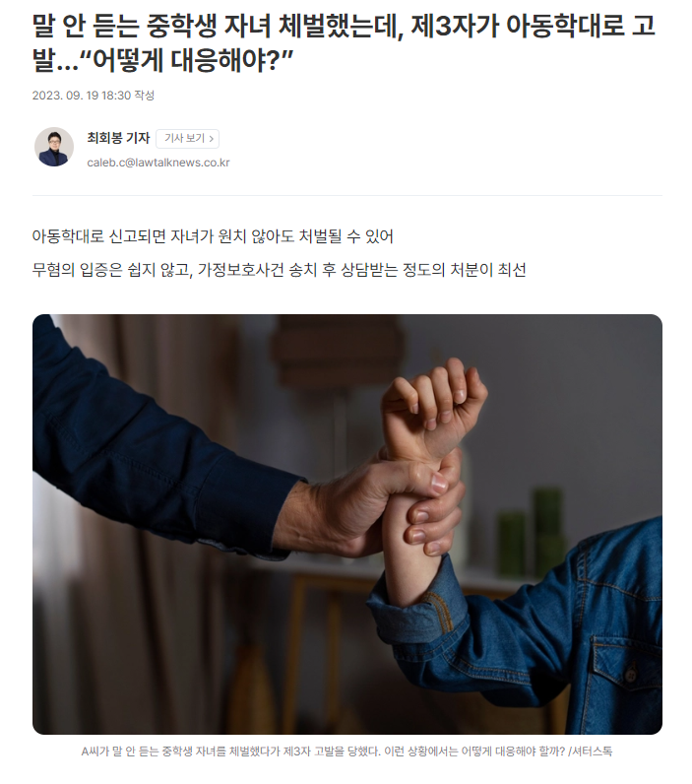Select the subheading starting 아동학대로 신고되면
Screen dimensions: 692x784
(213, 236)
